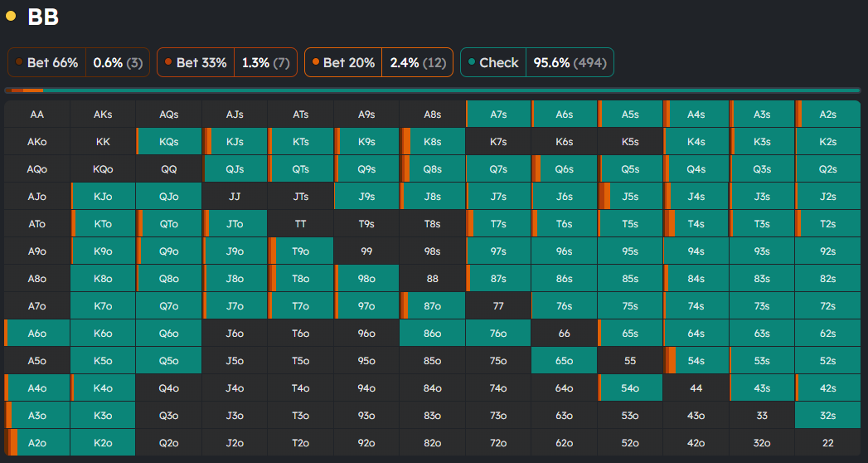Select the 54s hand cell
Viewport: 868px width, 463px height.
click(696, 361)
